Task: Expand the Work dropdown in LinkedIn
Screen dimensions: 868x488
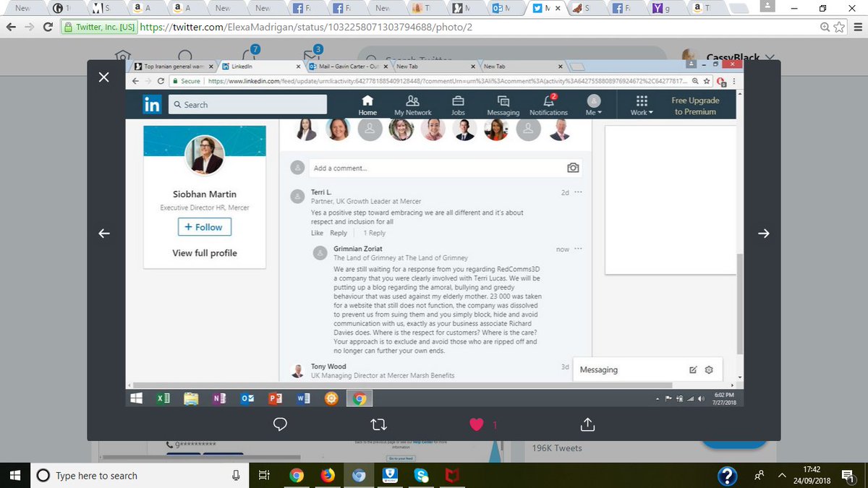Action: click(641, 106)
